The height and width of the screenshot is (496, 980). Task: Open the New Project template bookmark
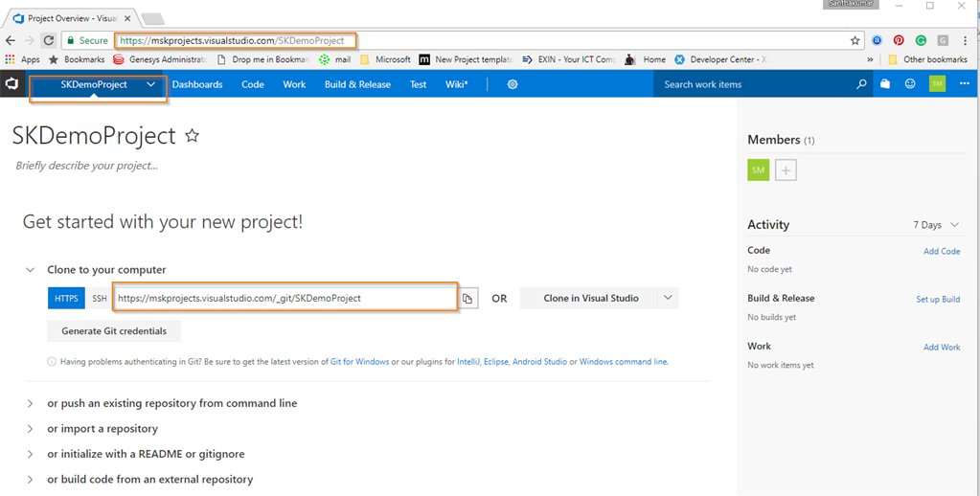467,59
